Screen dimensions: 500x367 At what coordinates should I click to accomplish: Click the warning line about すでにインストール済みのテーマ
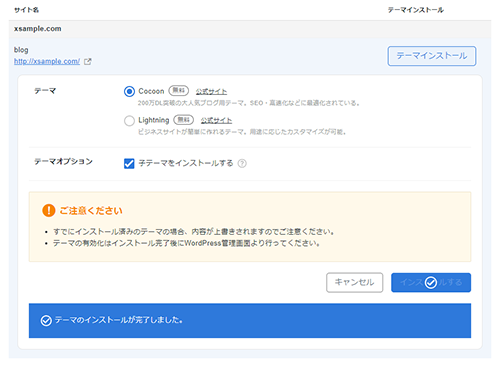pyautogui.click(x=194, y=231)
